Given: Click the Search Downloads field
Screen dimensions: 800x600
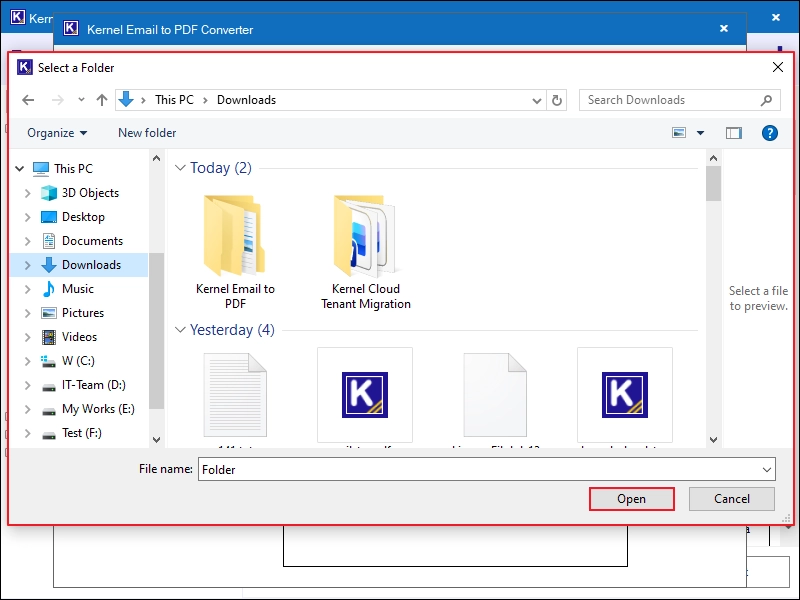Looking at the screenshot, I should coord(679,100).
